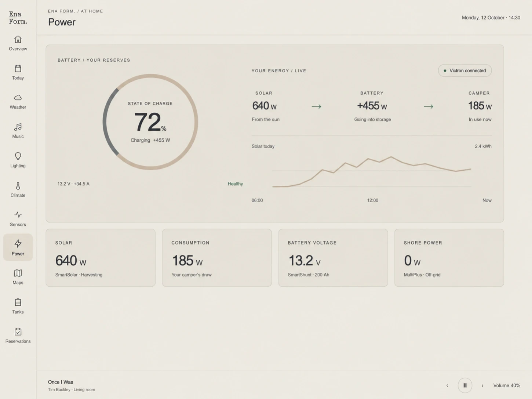
Task: Click the 72% state of charge value
Action: point(150,122)
